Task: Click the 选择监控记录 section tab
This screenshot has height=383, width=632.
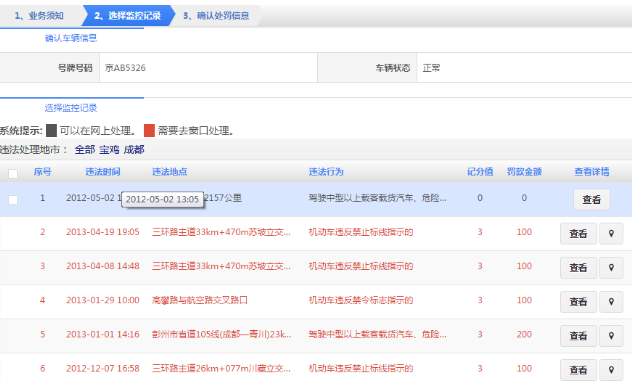Action: (x=71, y=108)
